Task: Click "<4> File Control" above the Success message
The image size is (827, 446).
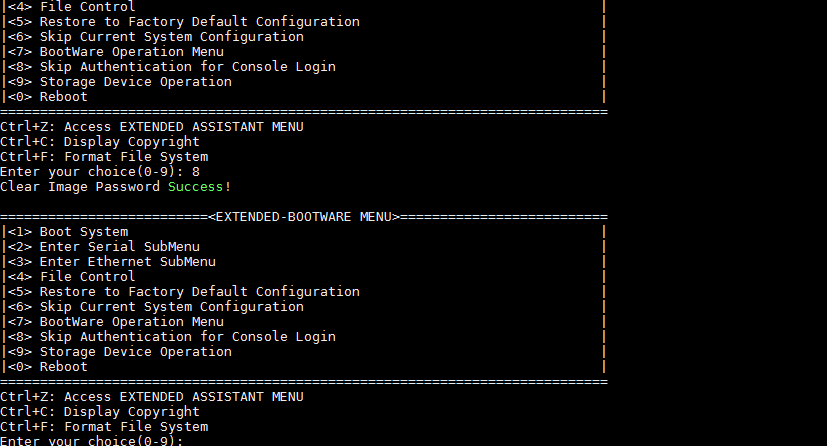Action: pos(72,7)
